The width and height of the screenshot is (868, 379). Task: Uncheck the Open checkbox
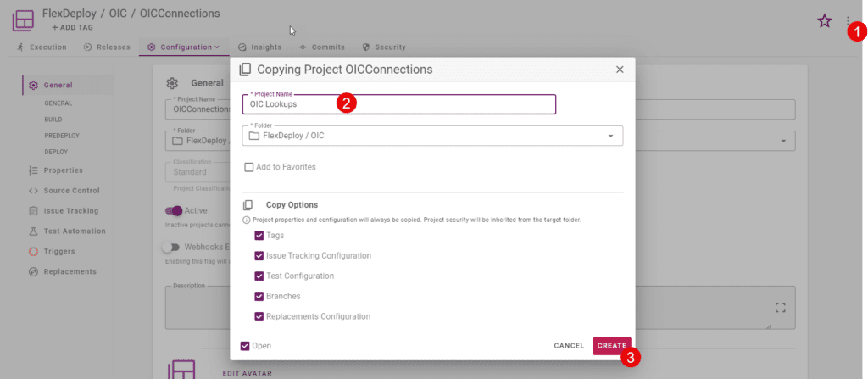point(245,346)
